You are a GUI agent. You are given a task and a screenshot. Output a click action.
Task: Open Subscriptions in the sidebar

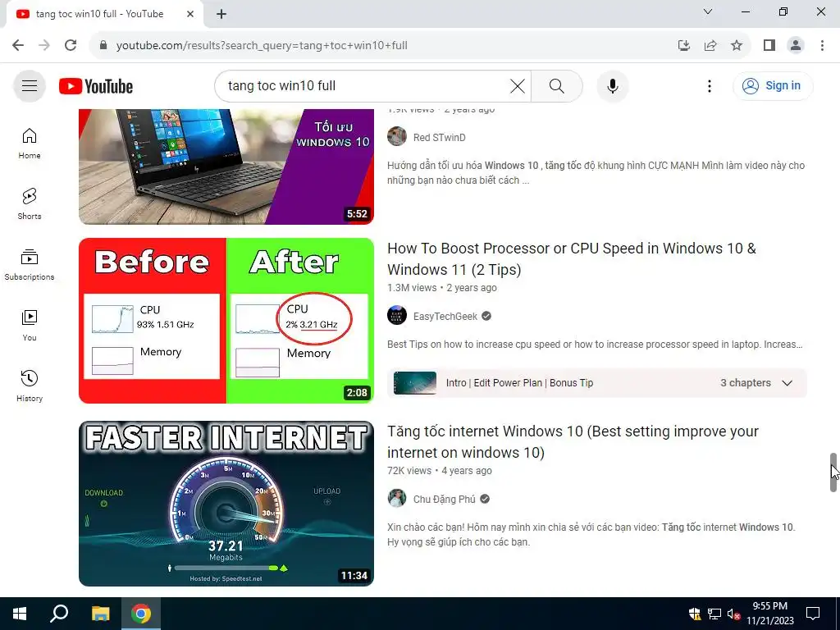(30, 265)
